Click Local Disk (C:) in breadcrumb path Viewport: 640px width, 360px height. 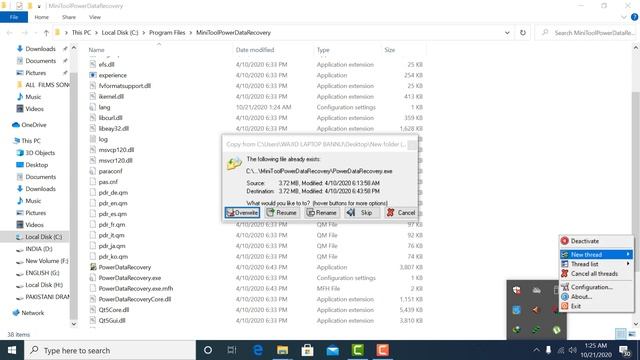click(120, 33)
